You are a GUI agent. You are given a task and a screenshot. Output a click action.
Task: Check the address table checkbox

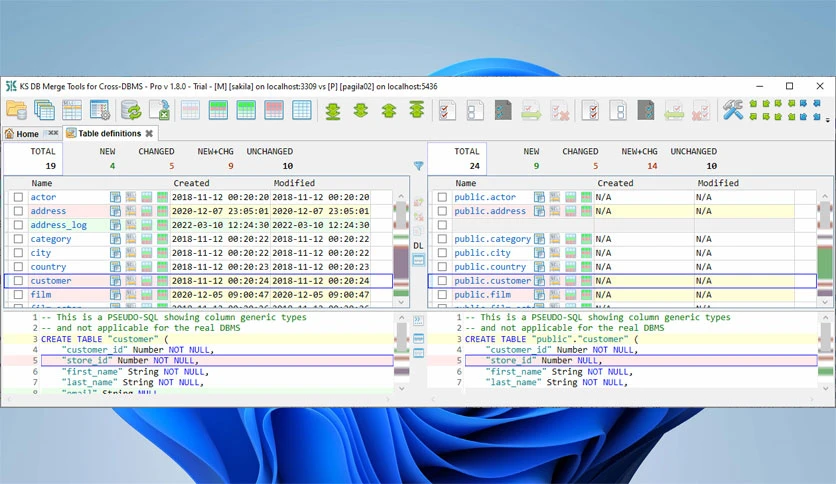click(18, 211)
